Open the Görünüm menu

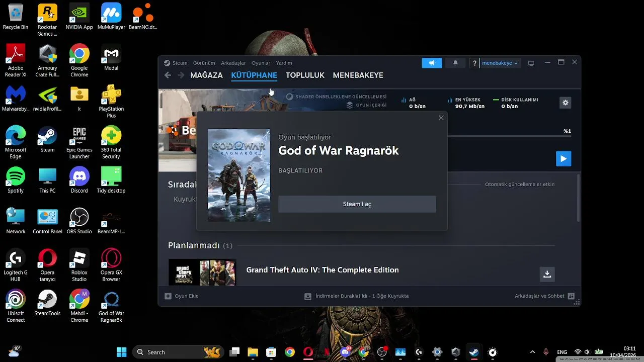(204, 63)
